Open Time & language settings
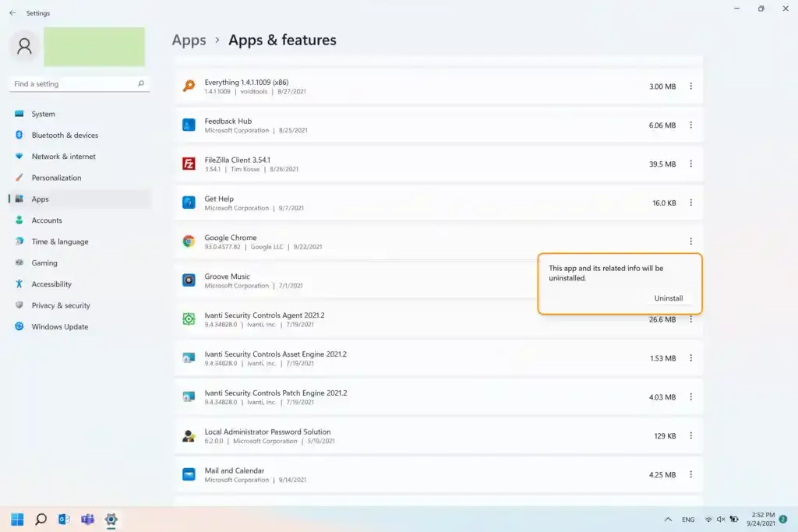798x532 pixels. 80,241
